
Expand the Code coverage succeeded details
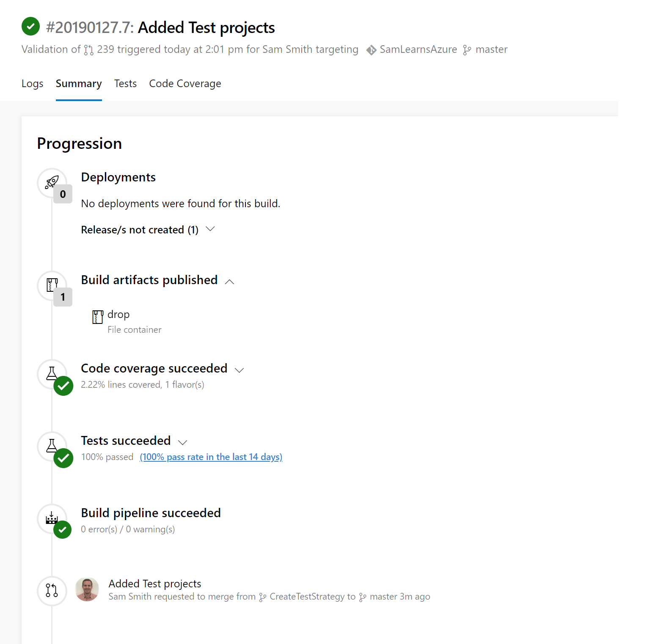pos(240,370)
